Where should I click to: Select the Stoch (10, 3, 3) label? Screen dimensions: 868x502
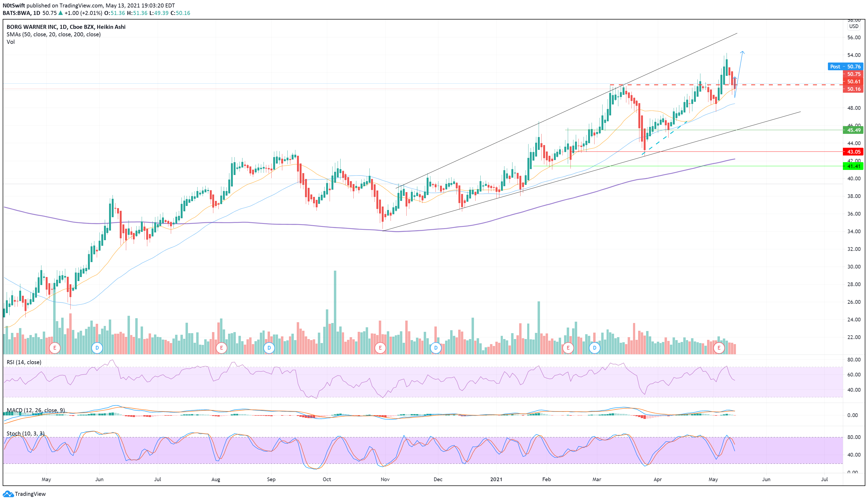(x=25, y=434)
